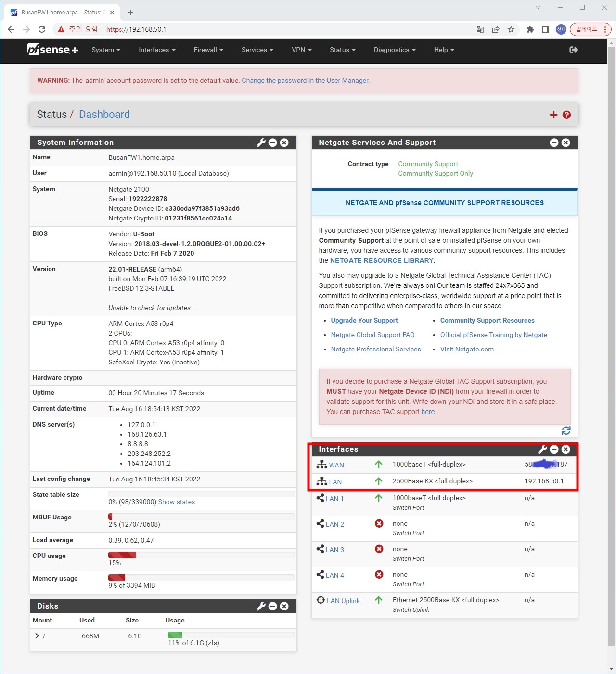Click the tab search chevron
Screen dimensions: 616x674
(538, 7)
